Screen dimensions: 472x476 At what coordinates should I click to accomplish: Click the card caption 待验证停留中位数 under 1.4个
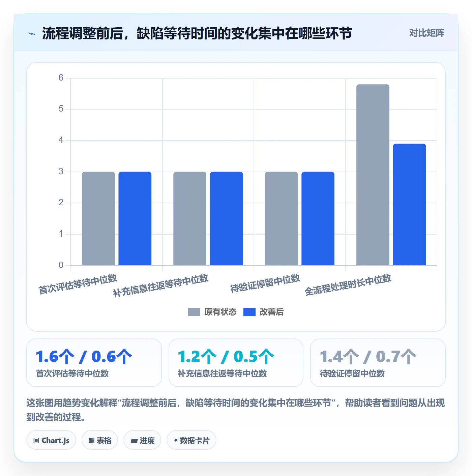[x=352, y=374]
